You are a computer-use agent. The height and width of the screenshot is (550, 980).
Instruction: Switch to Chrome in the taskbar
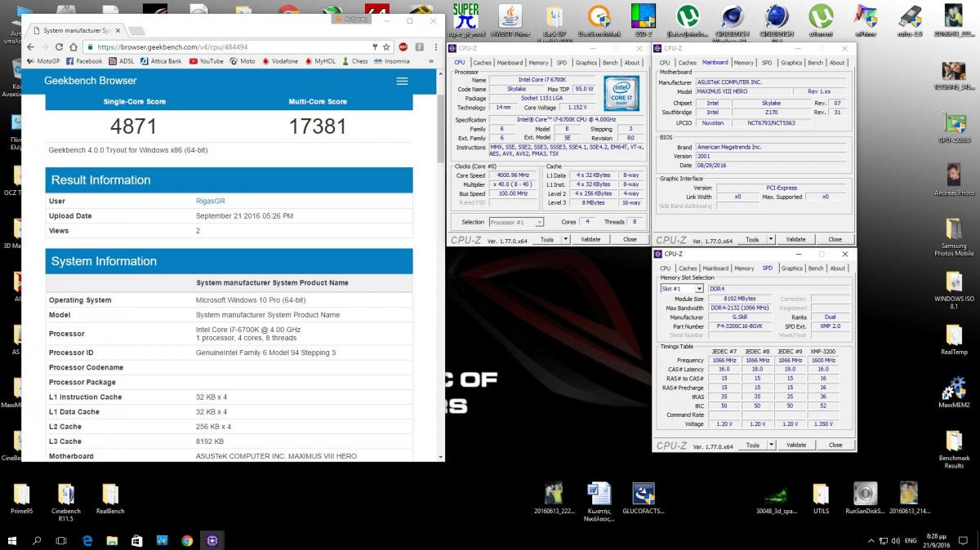click(x=187, y=540)
